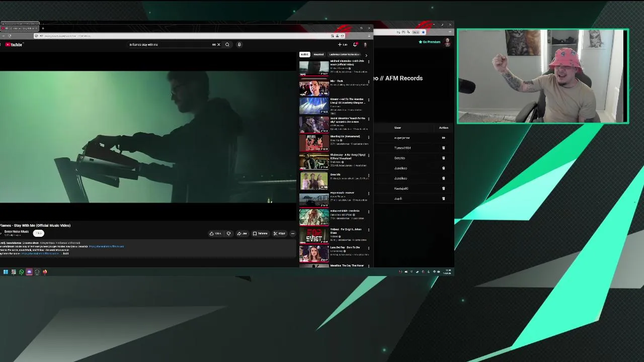Screen dimensions: 644x362
Task: Dislike the 'Stay With Me' video
Action: [228, 233]
